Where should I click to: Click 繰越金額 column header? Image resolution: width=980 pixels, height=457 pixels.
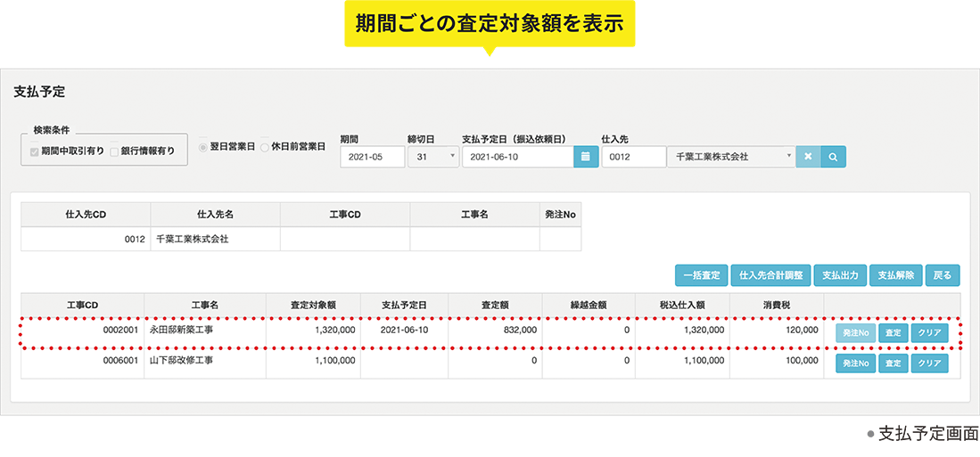589,306
